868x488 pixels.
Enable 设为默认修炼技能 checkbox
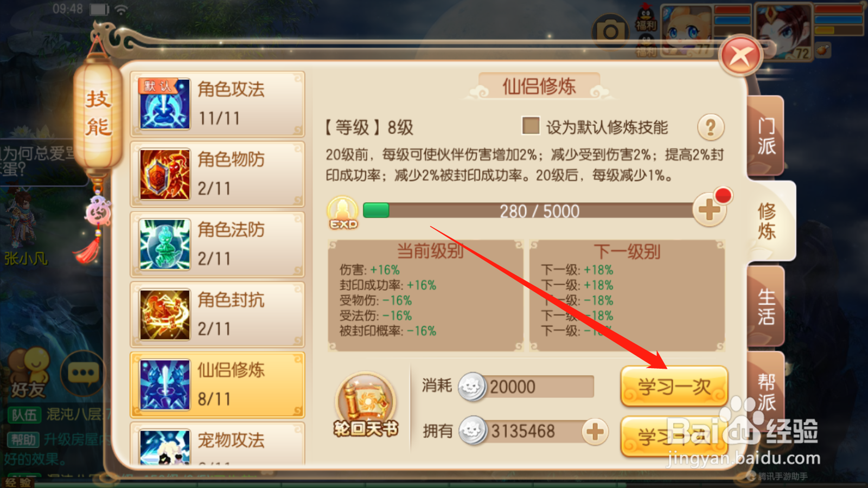[531, 126]
